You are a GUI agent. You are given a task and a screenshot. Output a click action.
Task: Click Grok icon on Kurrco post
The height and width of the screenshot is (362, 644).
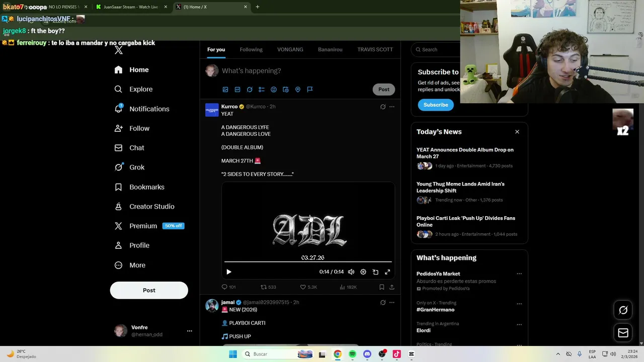383,107
